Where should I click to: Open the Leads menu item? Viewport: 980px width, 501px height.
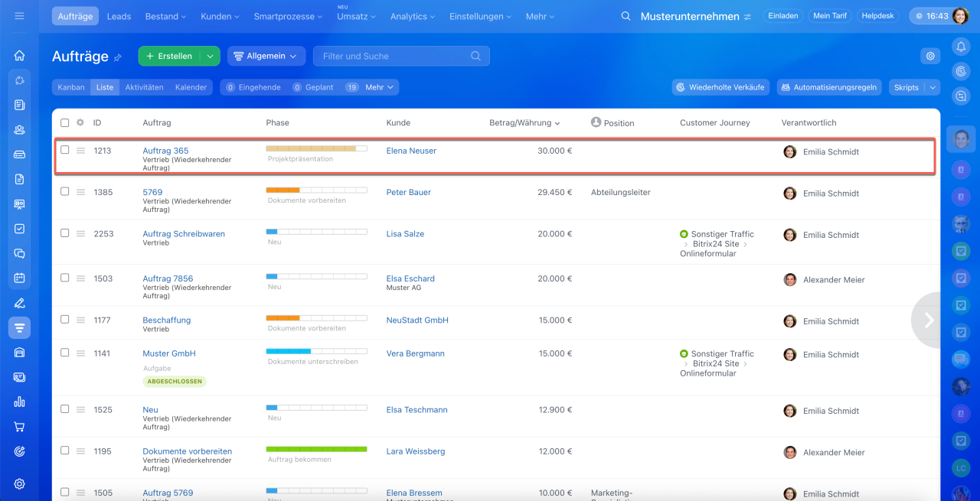point(119,16)
